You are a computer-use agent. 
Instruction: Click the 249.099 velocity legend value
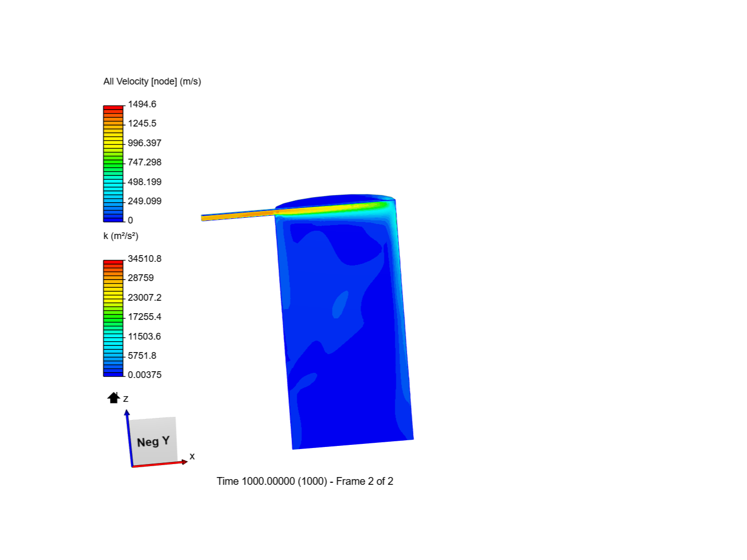tap(145, 201)
